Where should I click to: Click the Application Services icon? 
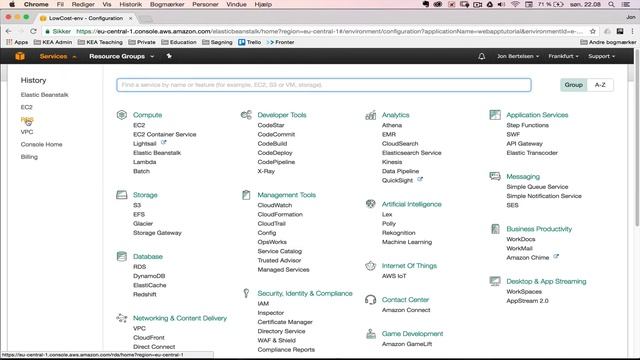click(x=495, y=115)
